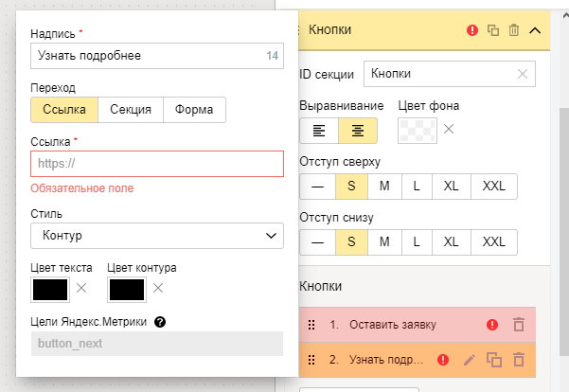The image size is (569, 392).
Task: Select center alignment option
Action: tap(357, 131)
